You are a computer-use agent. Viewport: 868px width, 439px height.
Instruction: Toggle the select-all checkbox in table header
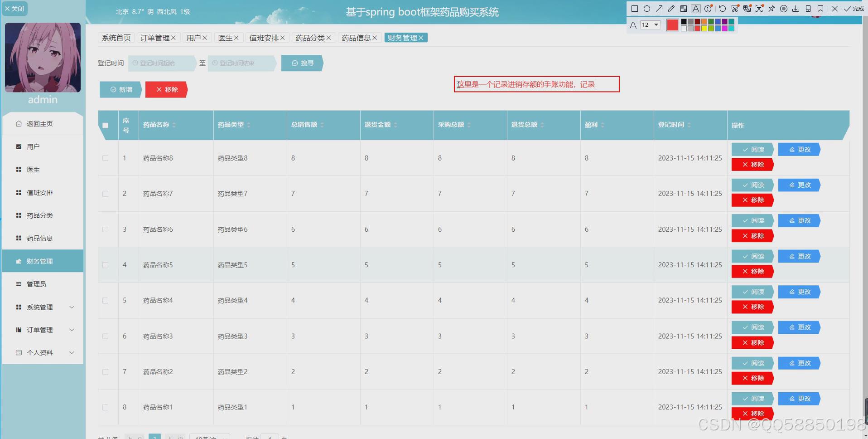coord(106,126)
